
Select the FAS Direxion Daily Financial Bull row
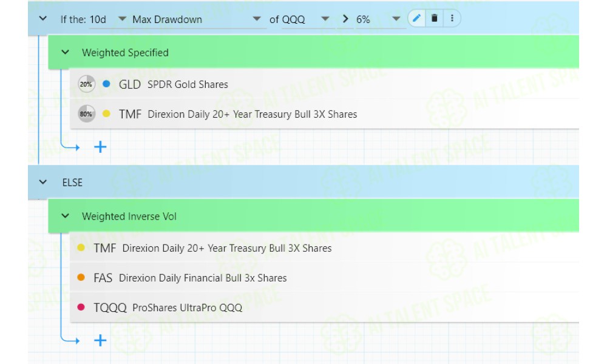coord(324,278)
